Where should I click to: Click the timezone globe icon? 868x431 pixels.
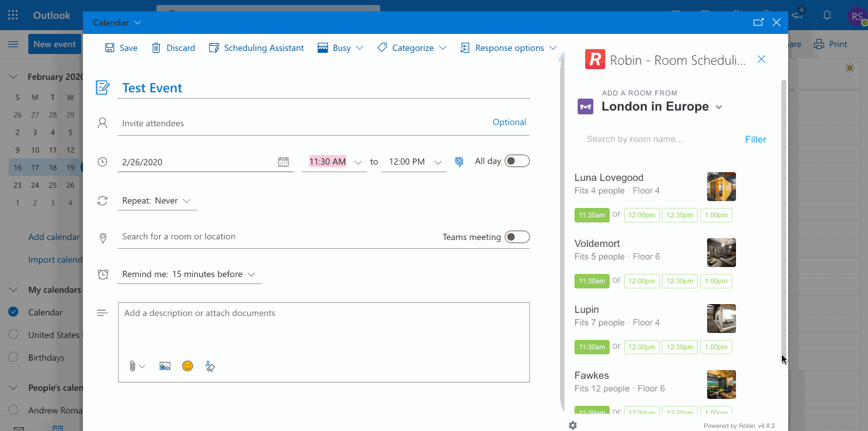(x=459, y=161)
